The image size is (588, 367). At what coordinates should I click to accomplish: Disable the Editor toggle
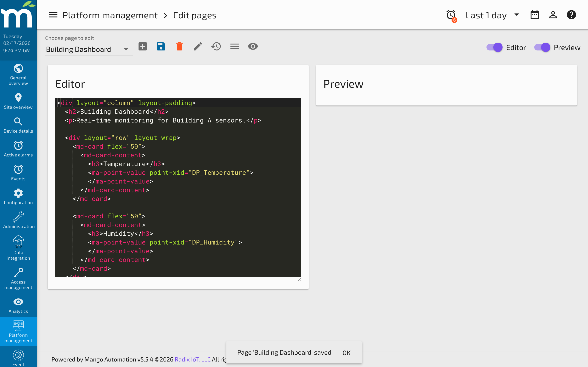(495, 47)
